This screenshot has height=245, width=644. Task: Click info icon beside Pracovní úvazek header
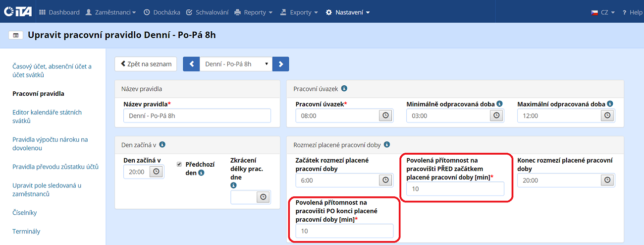pyautogui.click(x=344, y=89)
